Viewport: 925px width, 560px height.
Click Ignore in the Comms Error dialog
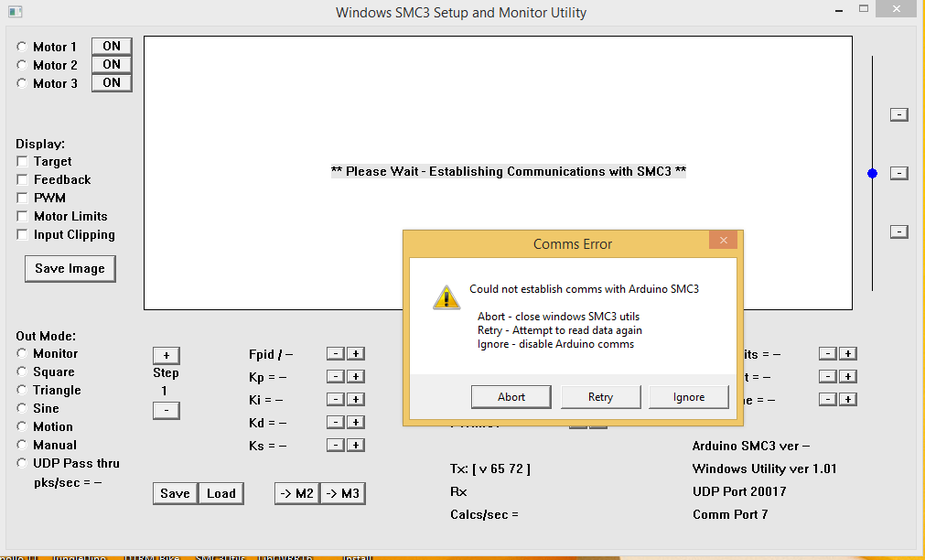[x=689, y=397]
